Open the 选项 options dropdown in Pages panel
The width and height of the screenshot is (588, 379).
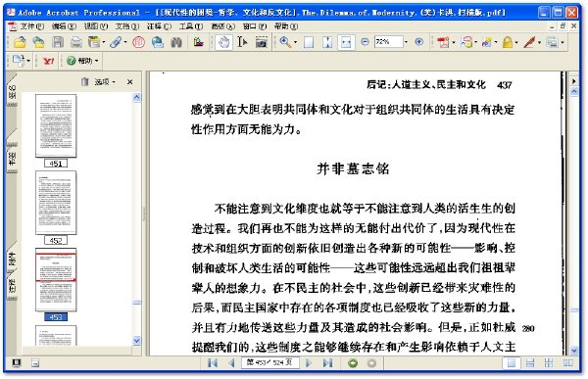105,81
